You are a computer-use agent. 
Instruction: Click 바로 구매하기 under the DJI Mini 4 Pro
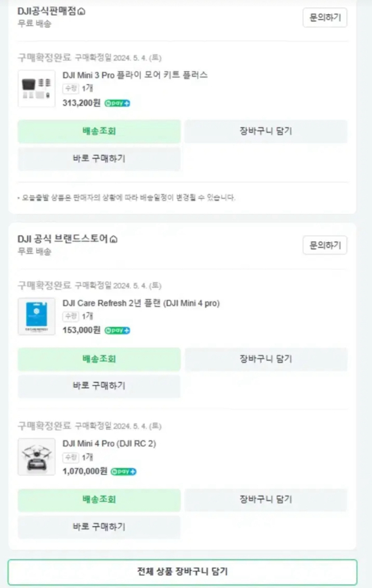pyautogui.click(x=98, y=527)
